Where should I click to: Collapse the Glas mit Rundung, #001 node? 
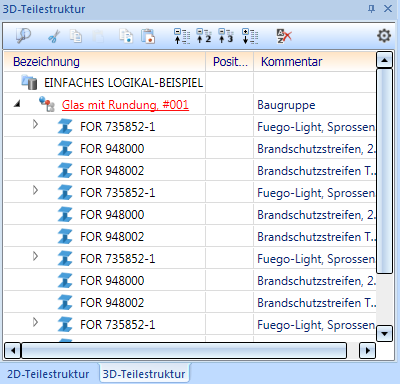coord(17,104)
